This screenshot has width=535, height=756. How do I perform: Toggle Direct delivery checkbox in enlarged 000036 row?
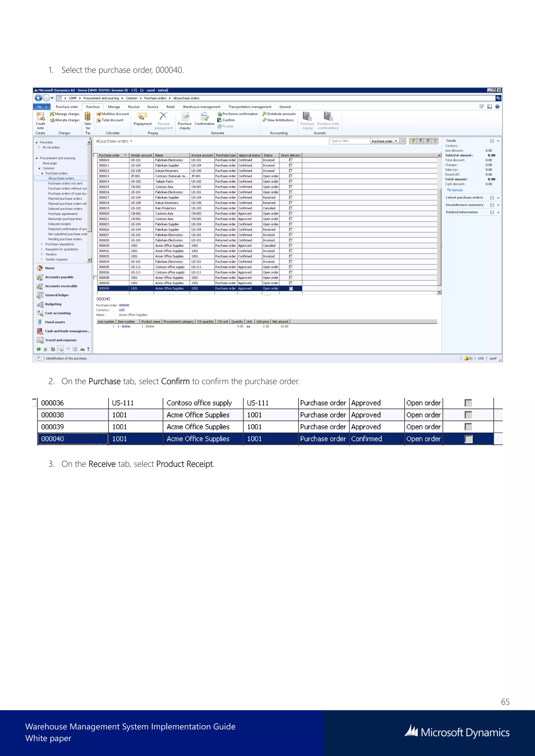tap(468, 403)
